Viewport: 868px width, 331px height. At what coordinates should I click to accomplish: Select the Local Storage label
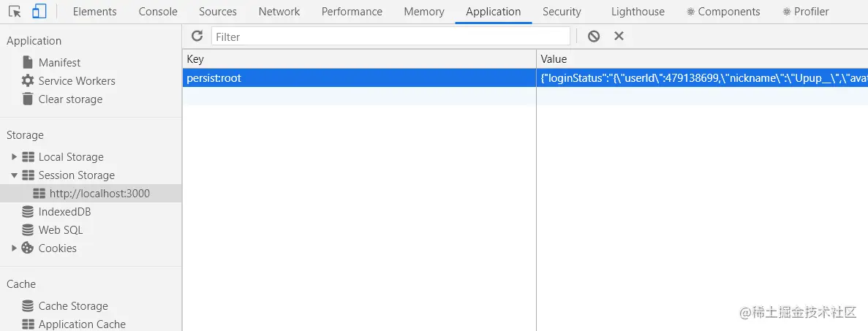(x=71, y=157)
